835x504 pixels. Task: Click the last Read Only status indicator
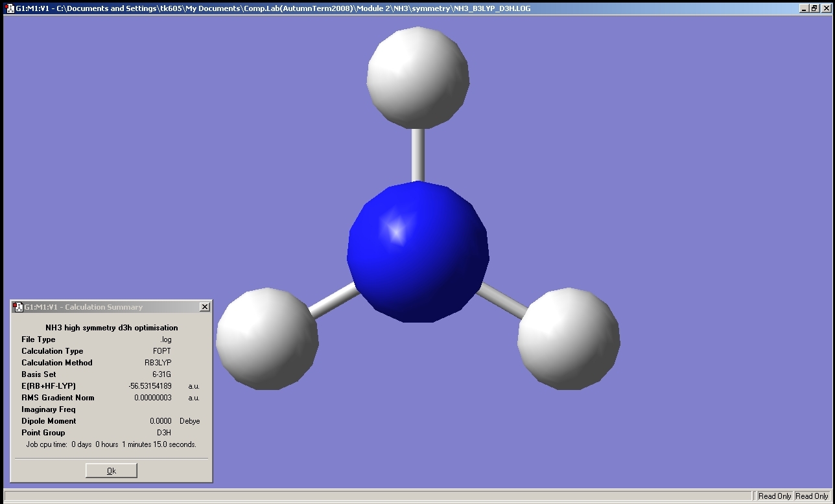coord(812,496)
